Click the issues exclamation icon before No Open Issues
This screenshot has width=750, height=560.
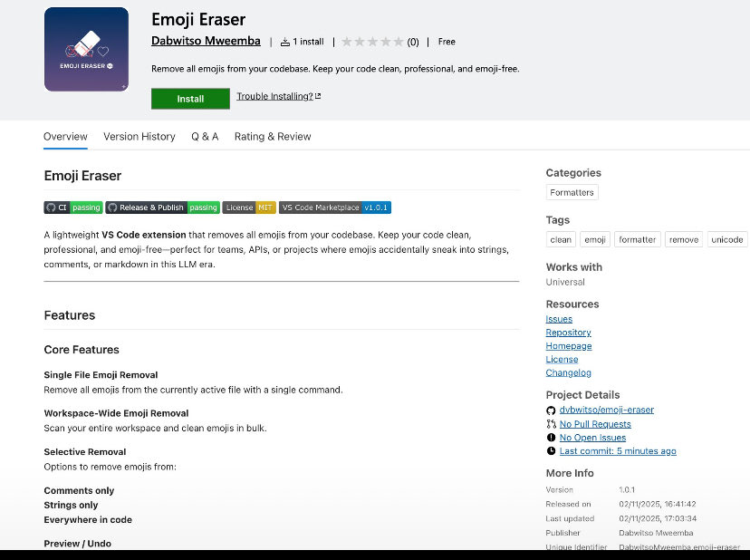[552, 437]
